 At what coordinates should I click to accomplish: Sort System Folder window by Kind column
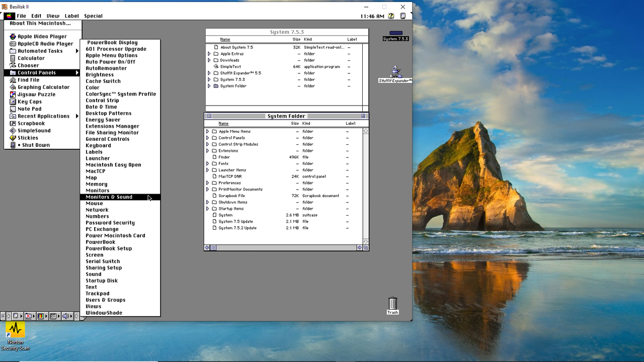[x=306, y=123]
